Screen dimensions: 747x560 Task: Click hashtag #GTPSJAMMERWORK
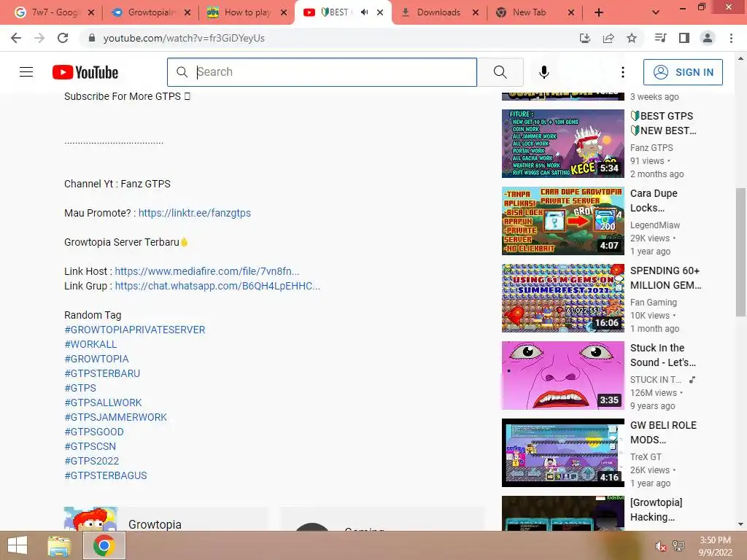116,417
